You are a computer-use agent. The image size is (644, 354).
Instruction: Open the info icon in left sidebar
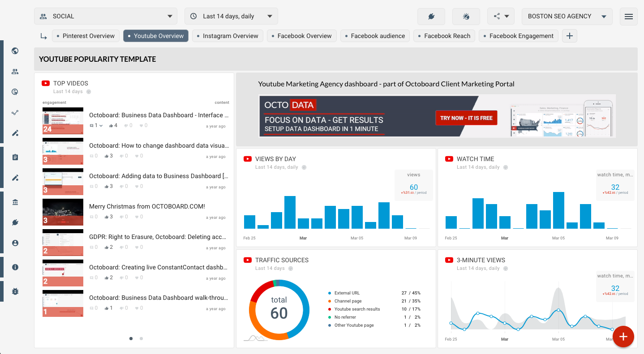tap(15, 267)
